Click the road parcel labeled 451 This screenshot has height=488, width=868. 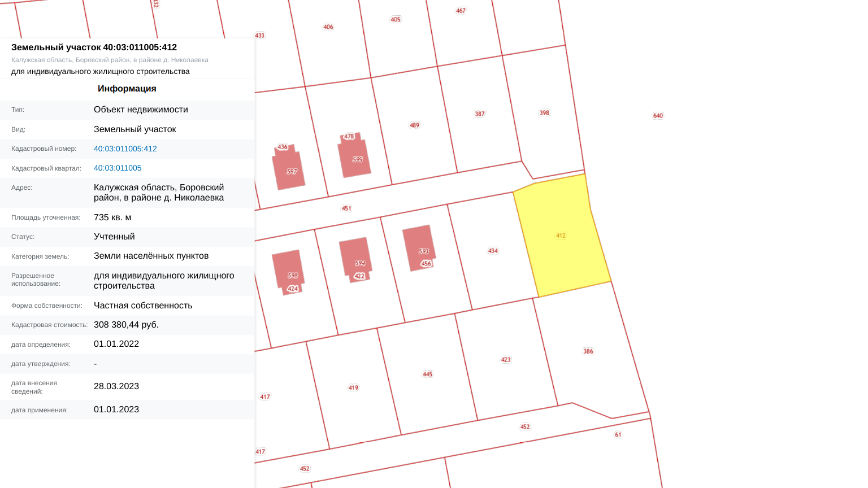pyautogui.click(x=346, y=208)
